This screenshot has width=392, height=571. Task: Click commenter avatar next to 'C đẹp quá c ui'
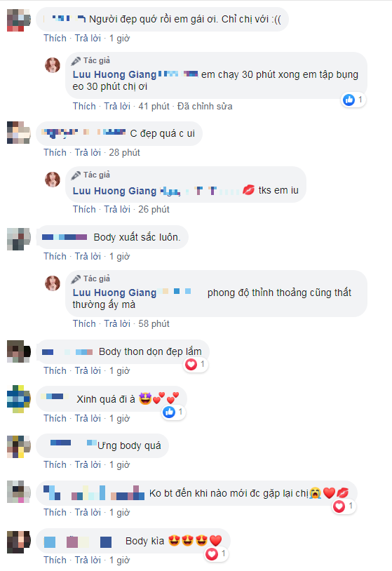pyautogui.click(x=18, y=133)
